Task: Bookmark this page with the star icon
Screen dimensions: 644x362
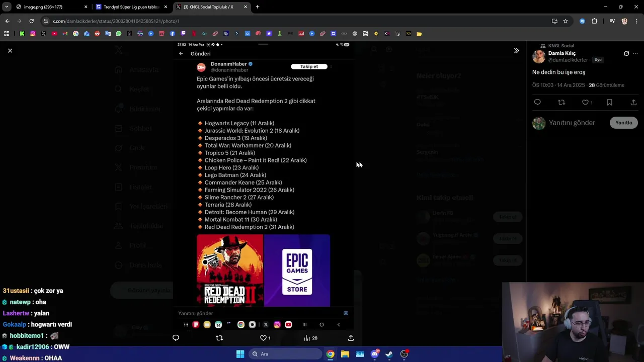Action: coord(566,21)
